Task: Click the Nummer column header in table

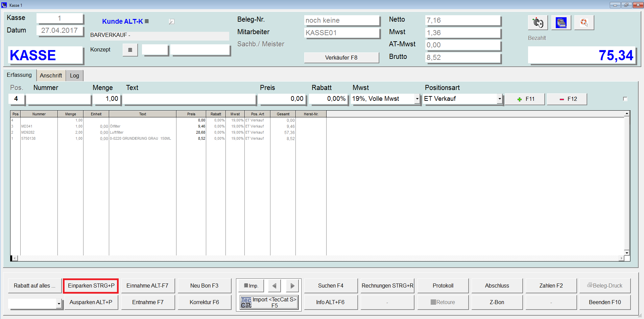Action: click(39, 114)
